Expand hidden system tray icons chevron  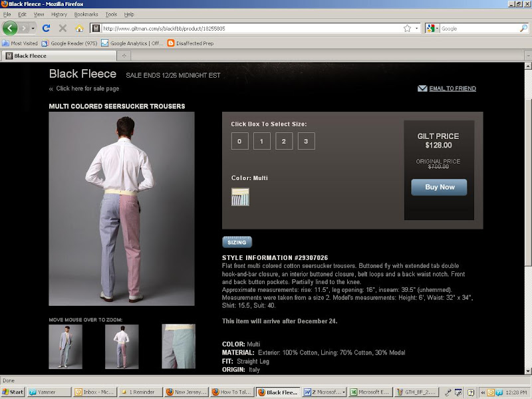[483, 392]
